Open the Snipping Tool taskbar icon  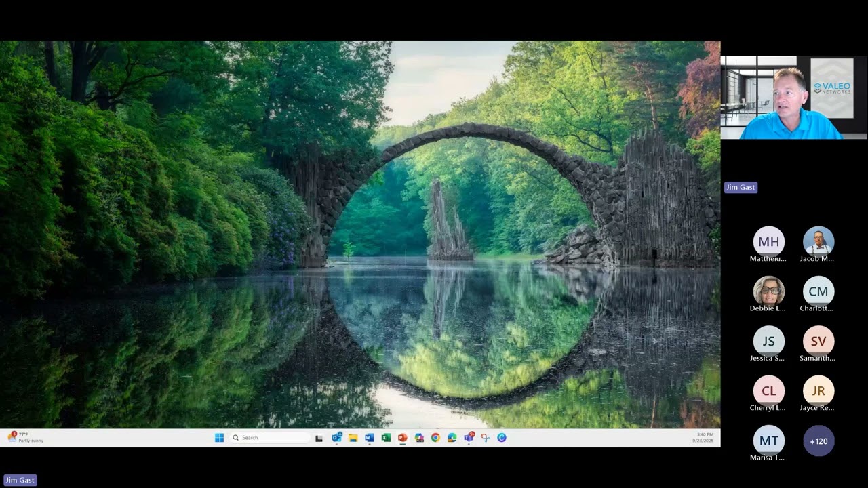[x=486, y=438]
